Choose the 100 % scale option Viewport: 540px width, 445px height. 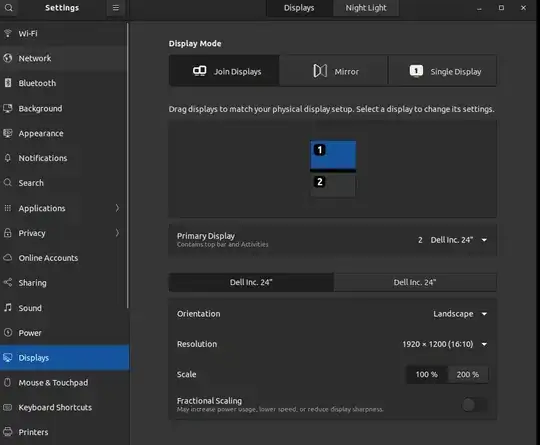click(427, 374)
